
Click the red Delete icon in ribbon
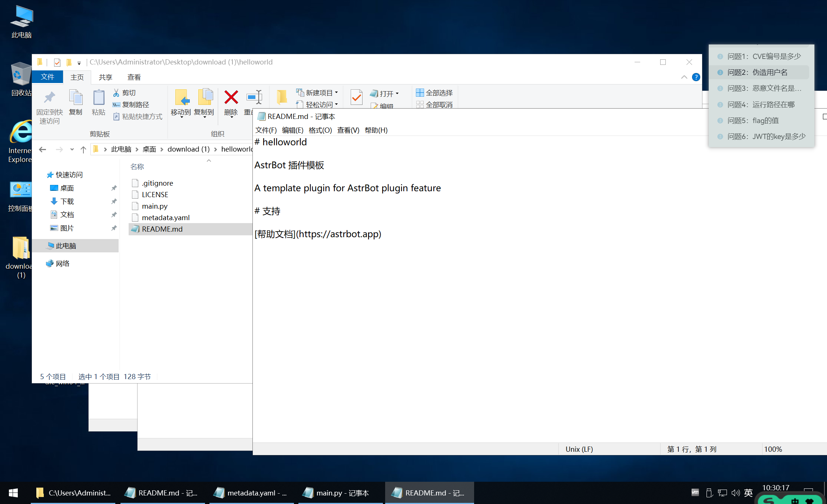pyautogui.click(x=231, y=98)
